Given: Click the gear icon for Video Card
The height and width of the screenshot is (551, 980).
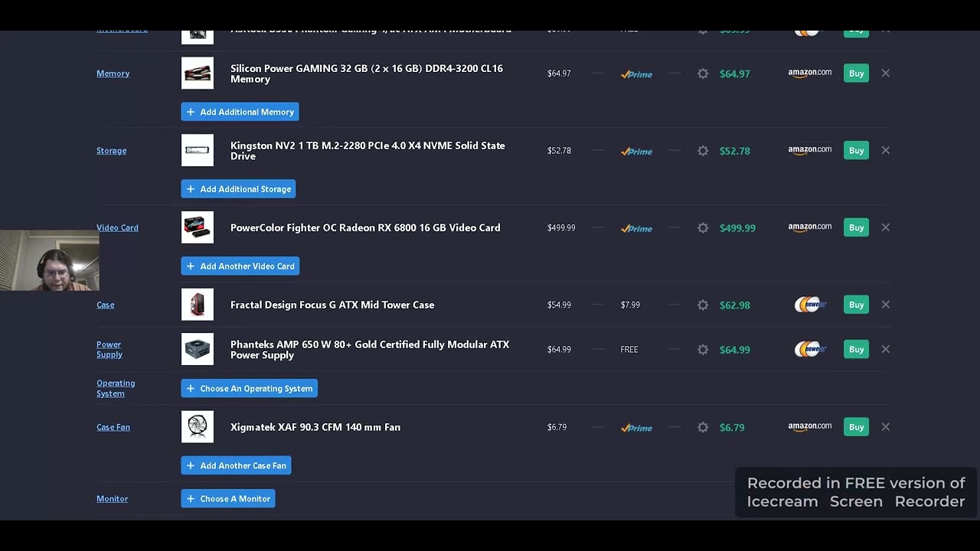Looking at the screenshot, I should pyautogui.click(x=703, y=228).
